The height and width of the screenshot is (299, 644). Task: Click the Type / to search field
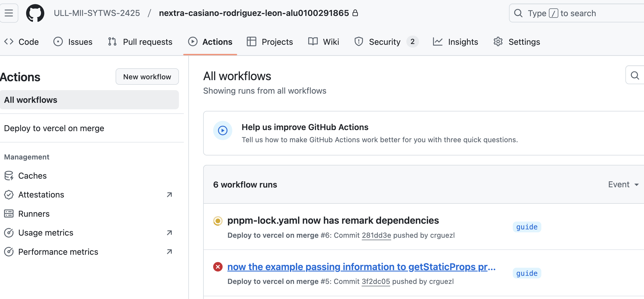tap(577, 13)
